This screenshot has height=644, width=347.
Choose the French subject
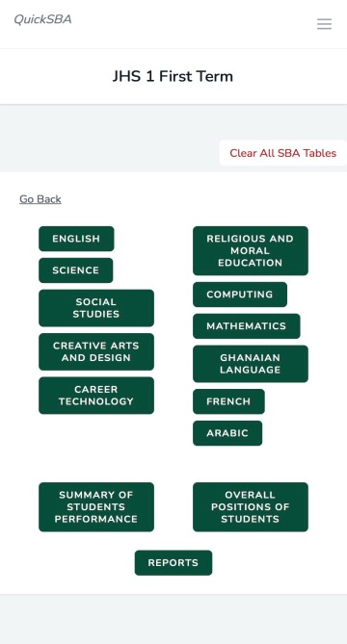coord(228,401)
